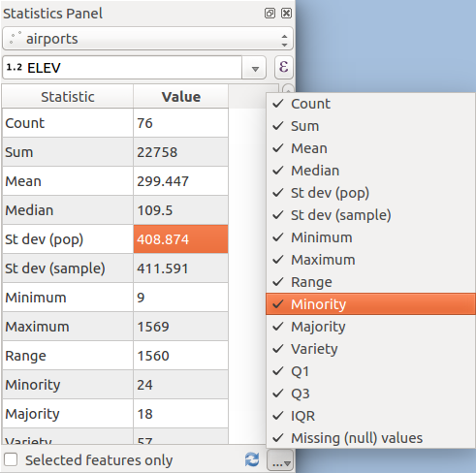Image resolution: width=476 pixels, height=473 pixels.
Task: Toggle Variety in statistics menu
Action: point(370,349)
